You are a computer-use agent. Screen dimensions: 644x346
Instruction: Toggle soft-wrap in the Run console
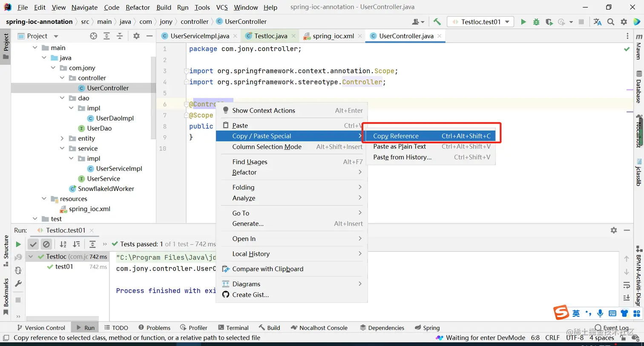pyautogui.click(x=627, y=285)
